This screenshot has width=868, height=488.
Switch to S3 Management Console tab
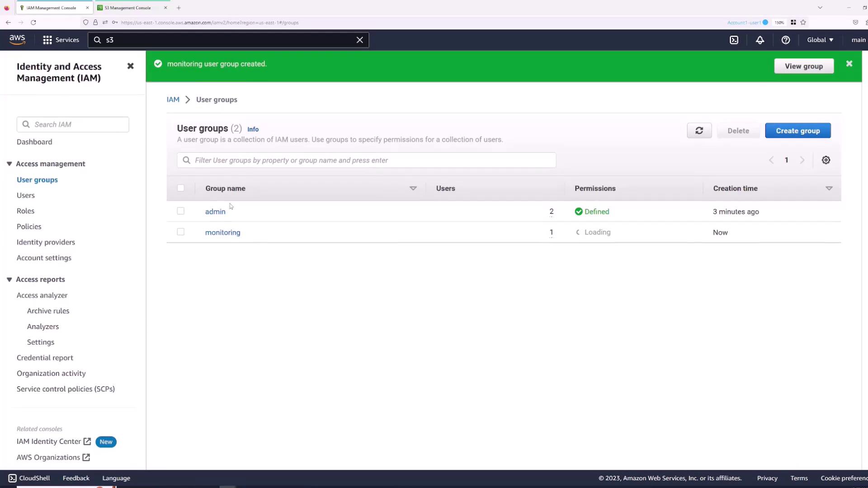coord(128,8)
